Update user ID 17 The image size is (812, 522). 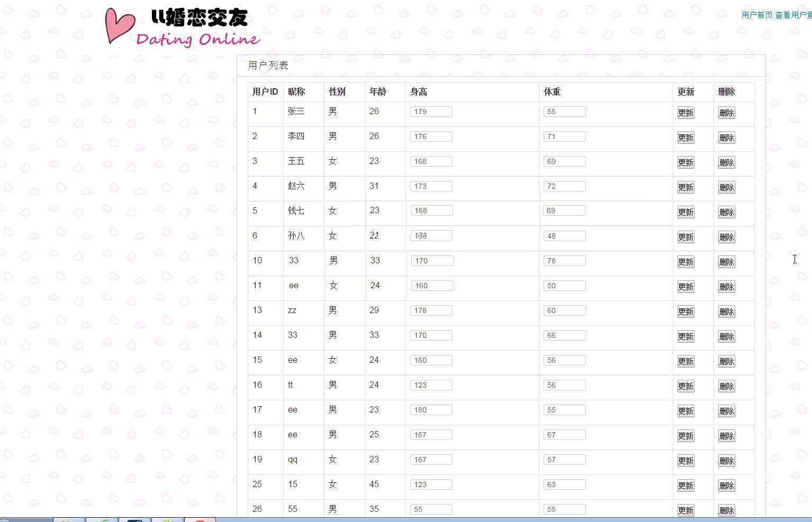[x=685, y=411]
